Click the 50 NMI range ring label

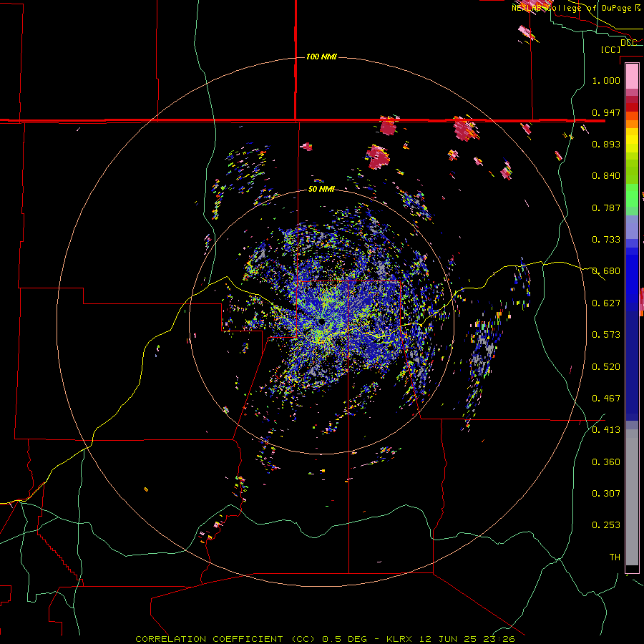pyautogui.click(x=321, y=189)
